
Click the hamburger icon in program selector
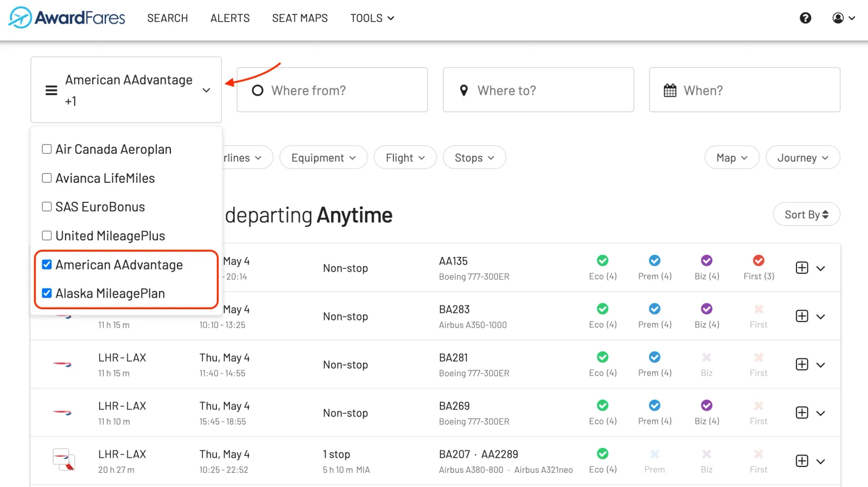pyautogui.click(x=52, y=90)
